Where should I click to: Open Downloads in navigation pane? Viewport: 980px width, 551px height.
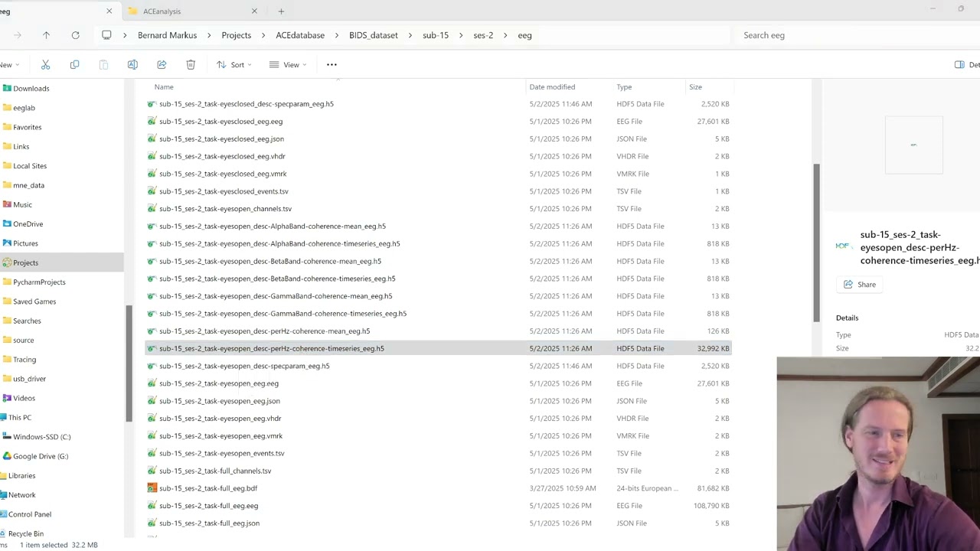[31, 89]
